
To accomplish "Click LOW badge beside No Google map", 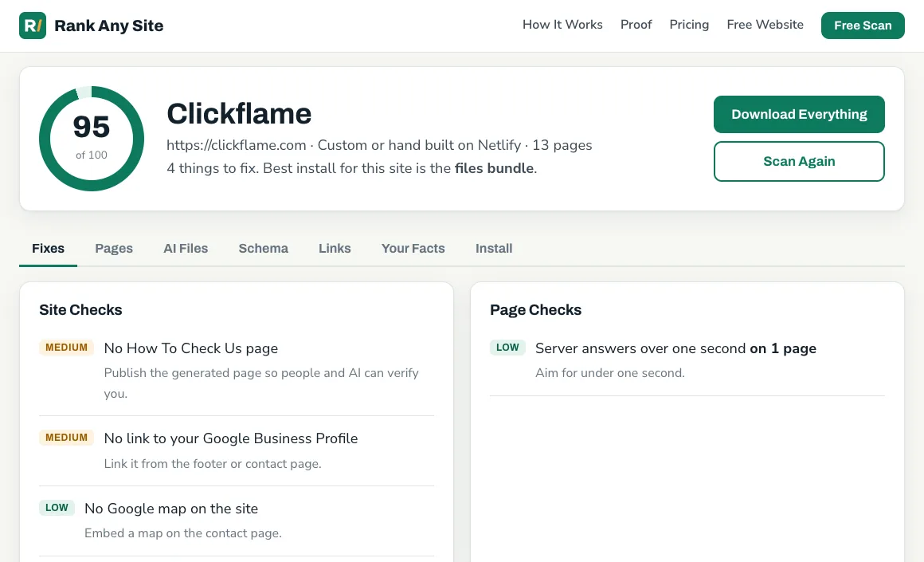I will click(57, 508).
